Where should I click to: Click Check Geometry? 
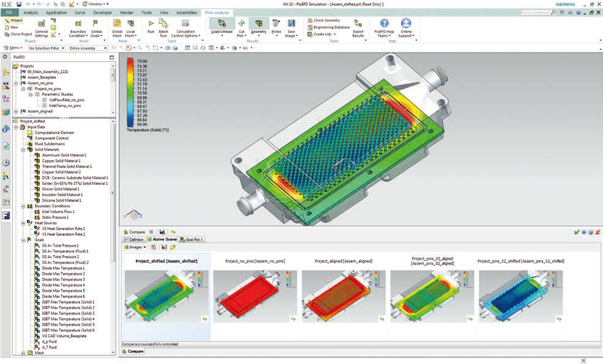pyautogui.click(x=324, y=20)
